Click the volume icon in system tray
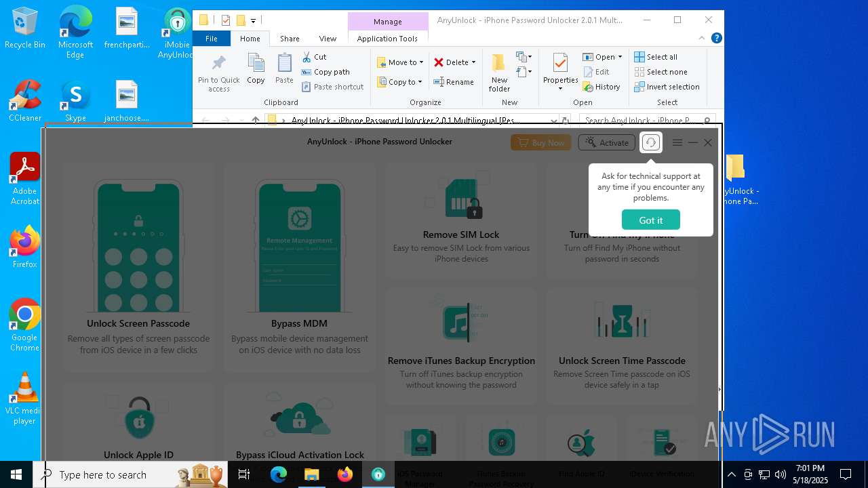This screenshot has width=868, height=488. pos(781,474)
